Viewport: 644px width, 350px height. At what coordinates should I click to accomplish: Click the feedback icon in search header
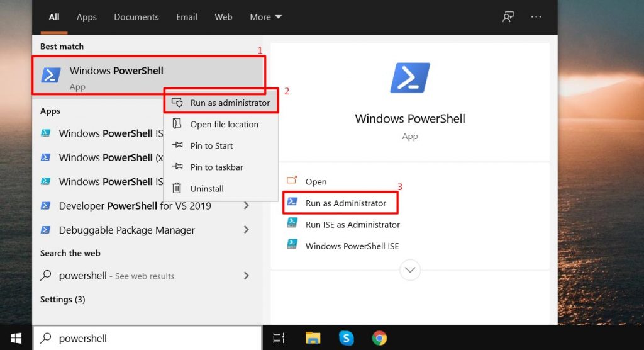(508, 17)
